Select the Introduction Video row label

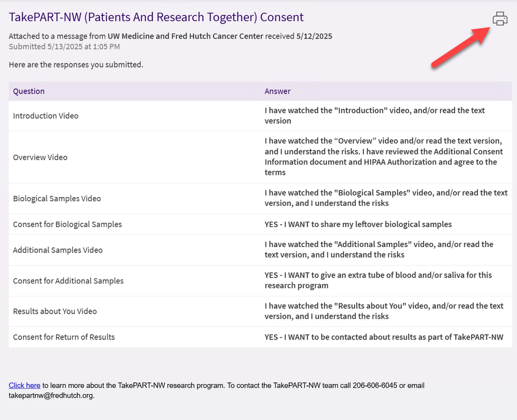[x=45, y=116]
